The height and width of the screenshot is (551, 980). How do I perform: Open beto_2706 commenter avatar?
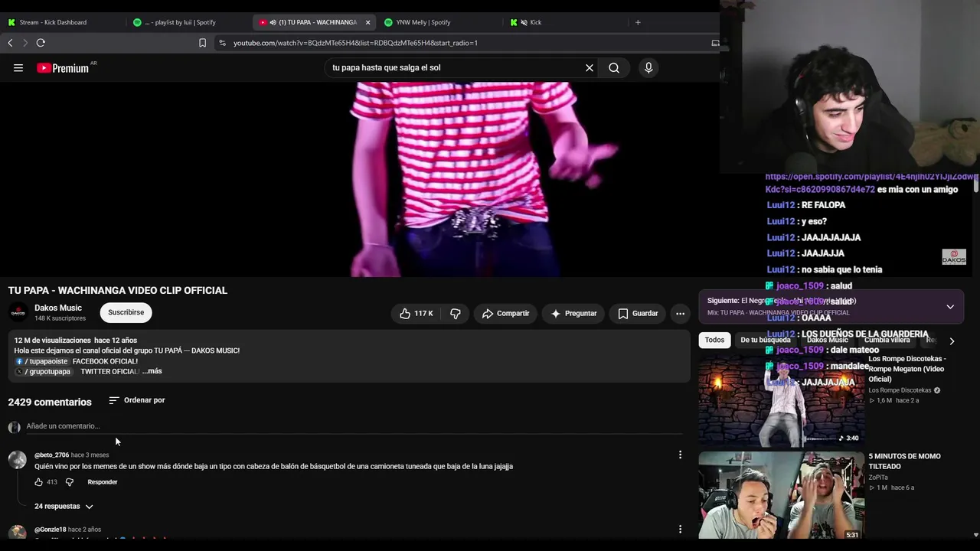(x=17, y=459)
